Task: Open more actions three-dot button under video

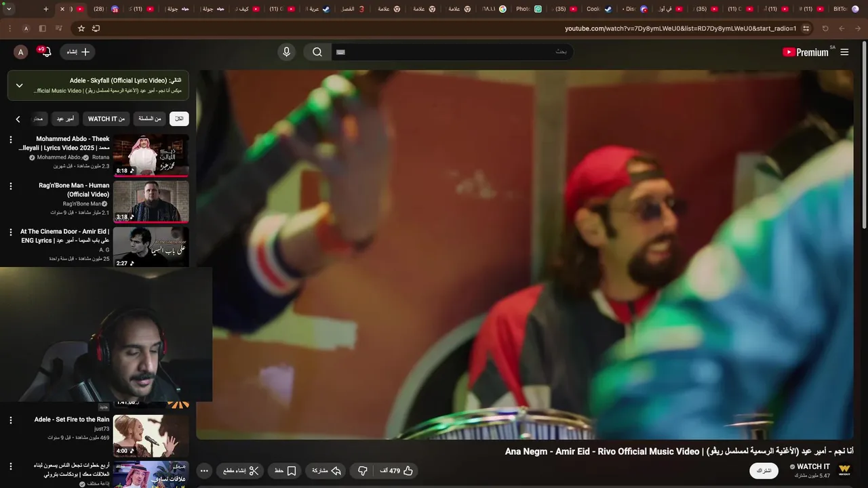Action: coord(204,470)
